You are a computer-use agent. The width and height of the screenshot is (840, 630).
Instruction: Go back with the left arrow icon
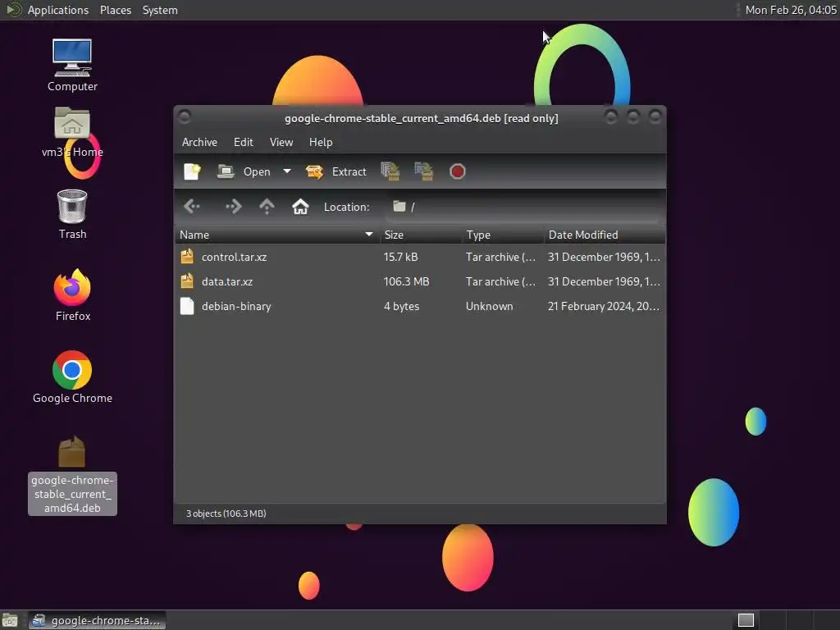pos(192,206)
